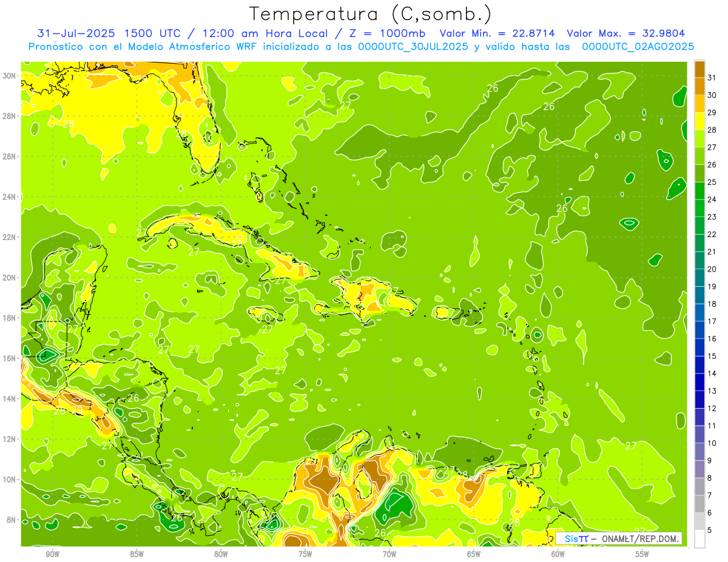Select the green legend swatch between 25 and 26
Screen dimensions: 728x562
pyautogui.click(x=699, y=173)
